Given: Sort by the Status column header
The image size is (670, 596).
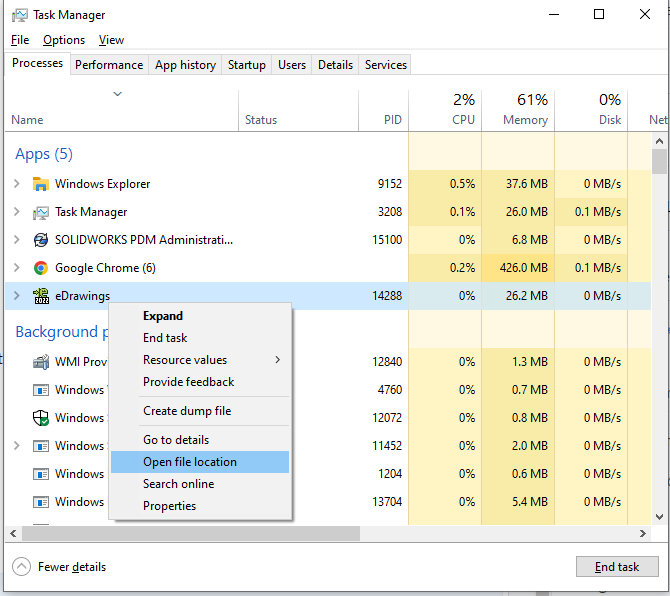Looking at the screenshot, I should 299,110.
